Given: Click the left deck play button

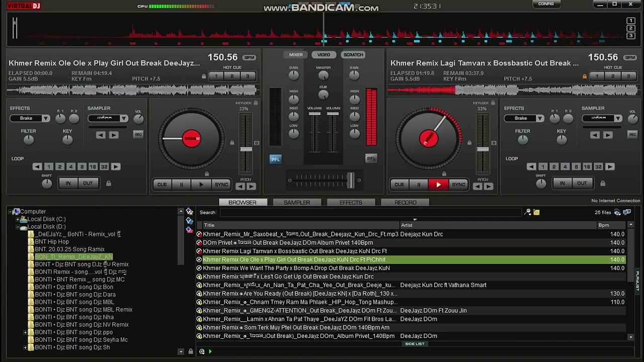Looking at the screenshot, I should 201,185.
